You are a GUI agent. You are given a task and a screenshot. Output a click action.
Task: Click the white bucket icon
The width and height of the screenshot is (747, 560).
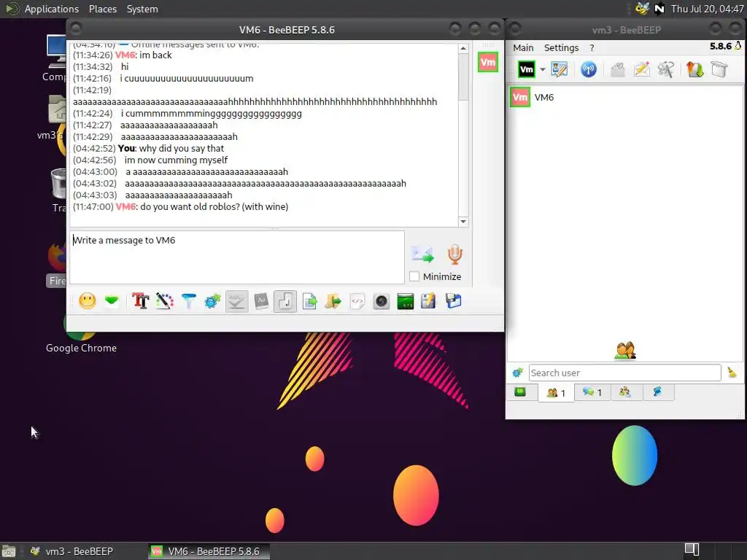719,69
